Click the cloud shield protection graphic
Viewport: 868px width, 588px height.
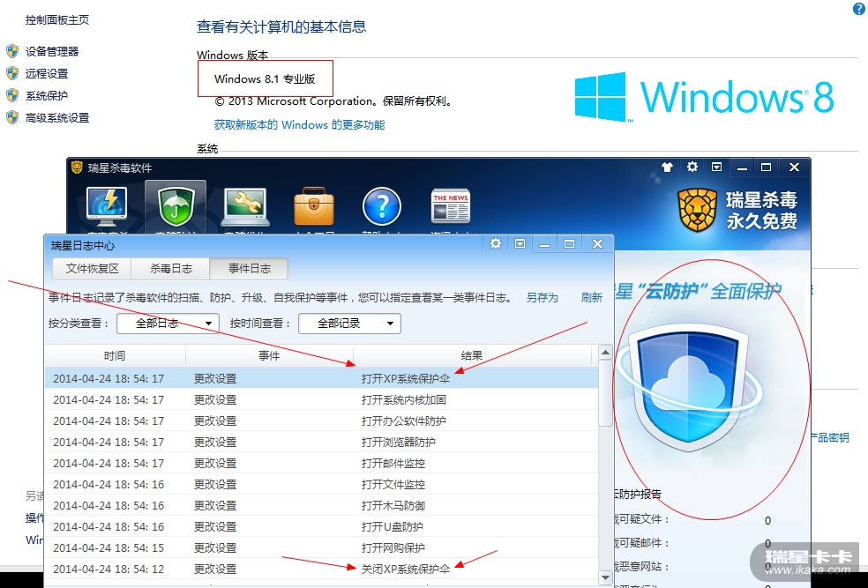(689, 390)
